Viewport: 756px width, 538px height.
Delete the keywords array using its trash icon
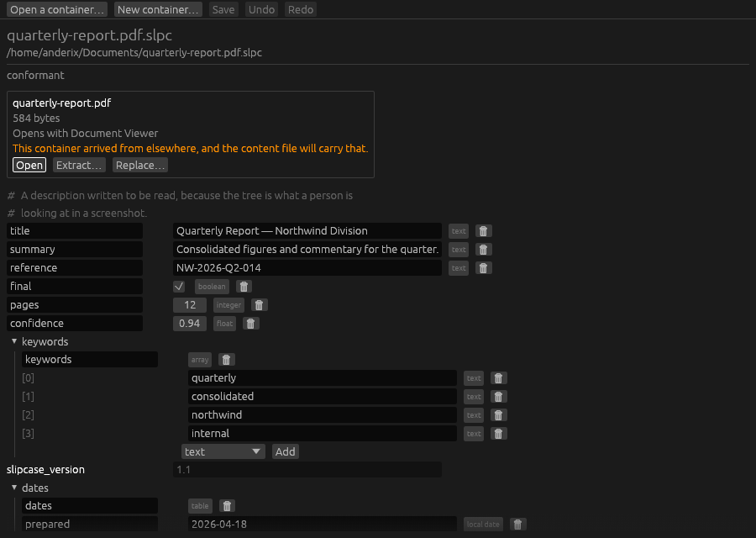(x=226, y=360)
